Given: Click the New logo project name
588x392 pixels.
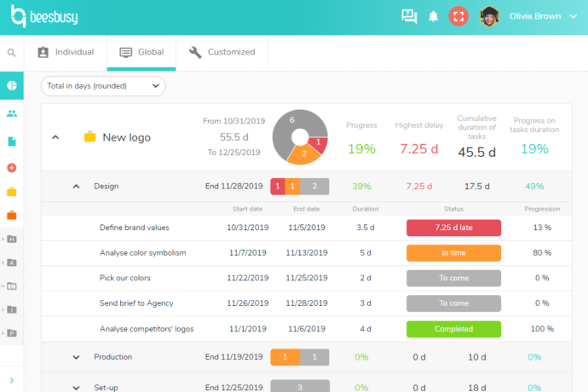Looking at the screenshot, I should click(127, 138).
